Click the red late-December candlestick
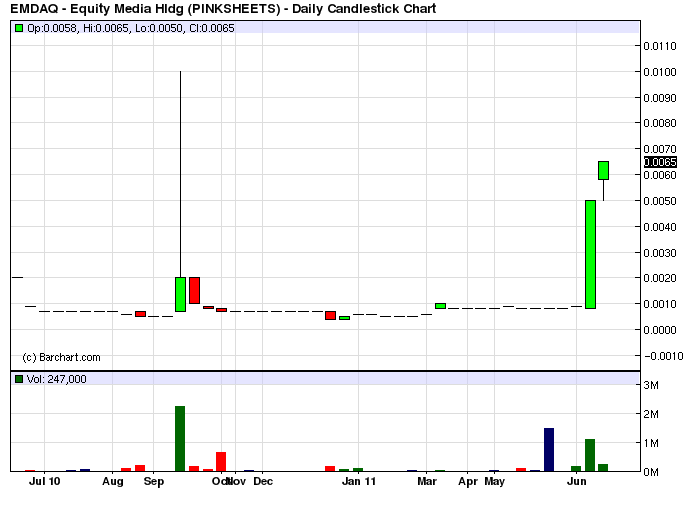 pyautogui.click(x=330, y=316)
